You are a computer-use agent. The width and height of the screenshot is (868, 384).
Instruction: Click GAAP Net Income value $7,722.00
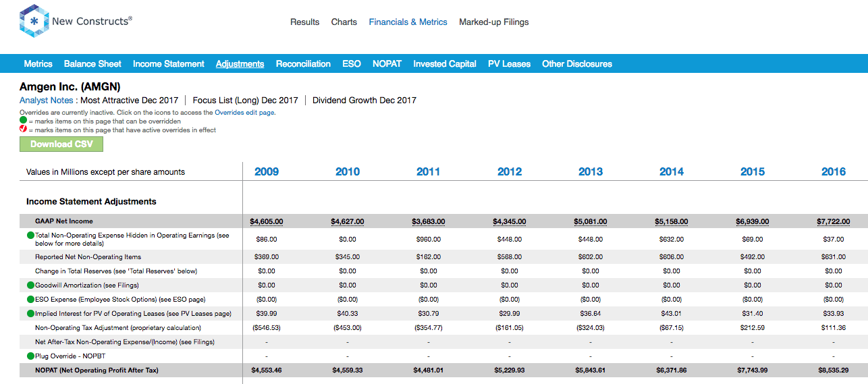pos(834,221)
